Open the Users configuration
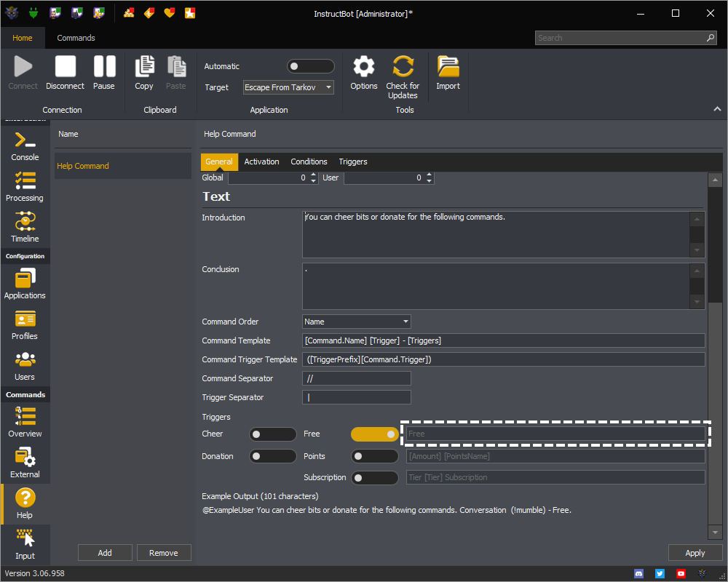 (25, 366)
